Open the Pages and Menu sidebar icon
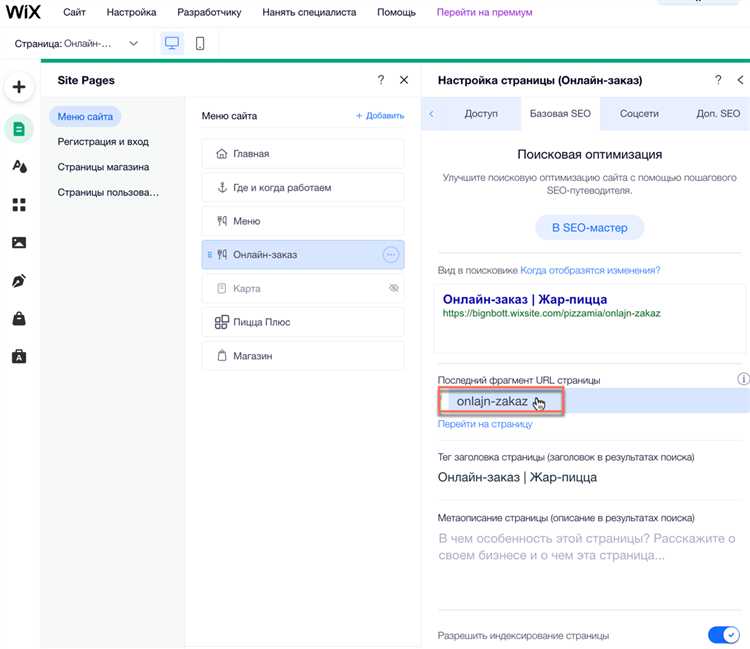This screenshot has height=649, width=750. (x=18, y=128)
